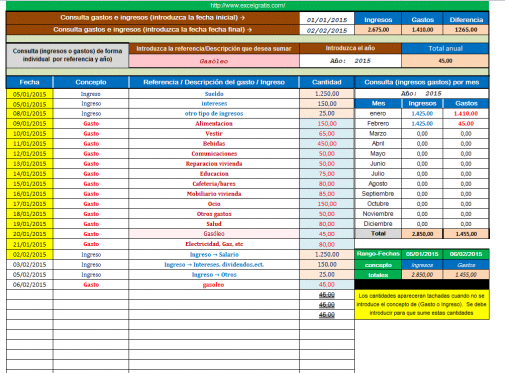Select the Comunicaciones expense cell

coord(214,154)
